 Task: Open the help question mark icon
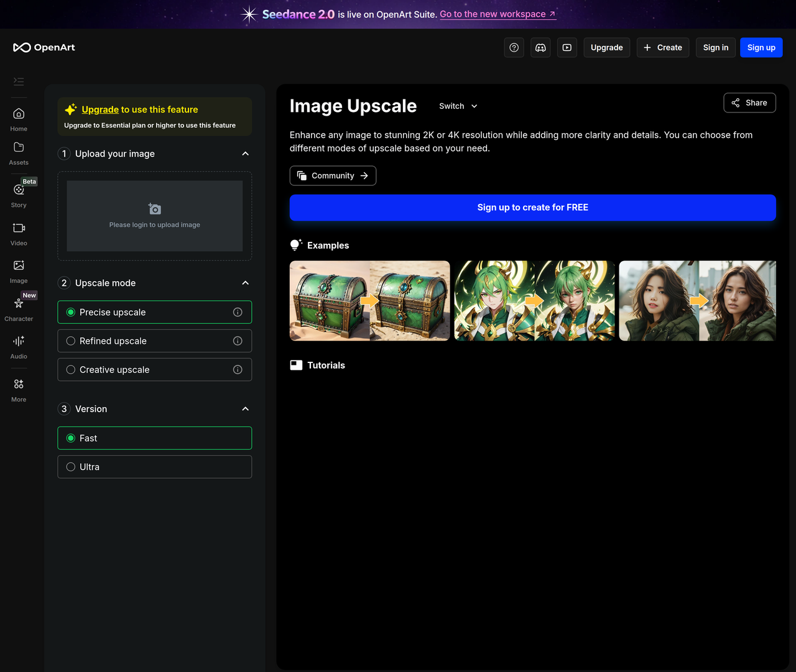pyautogui.click(x=514, y=47)
